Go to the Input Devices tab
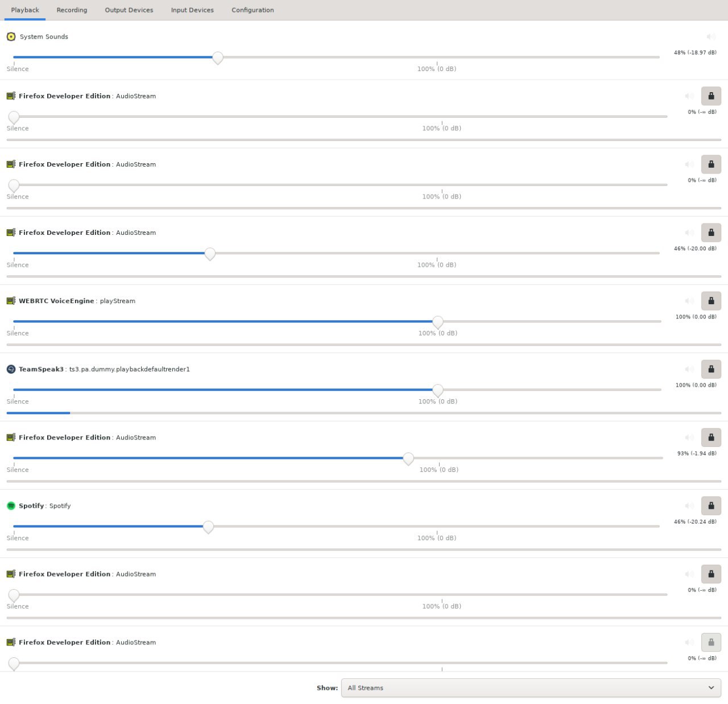This screenshot has height=704, width=728. tap(192, 10)
